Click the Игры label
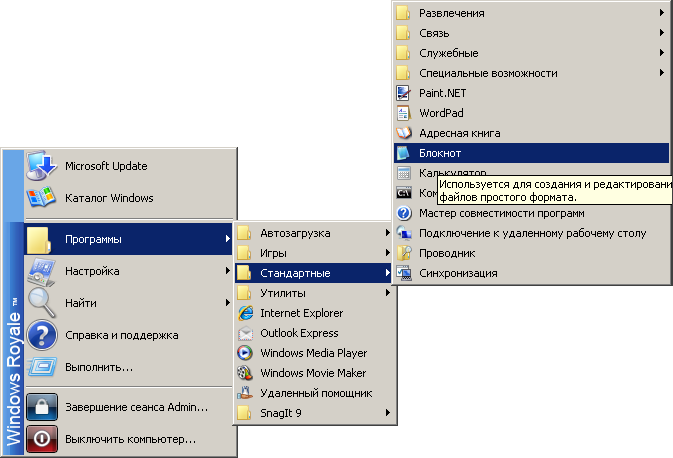673x458 pixels. pyautogui.click(x=273, y=253)
